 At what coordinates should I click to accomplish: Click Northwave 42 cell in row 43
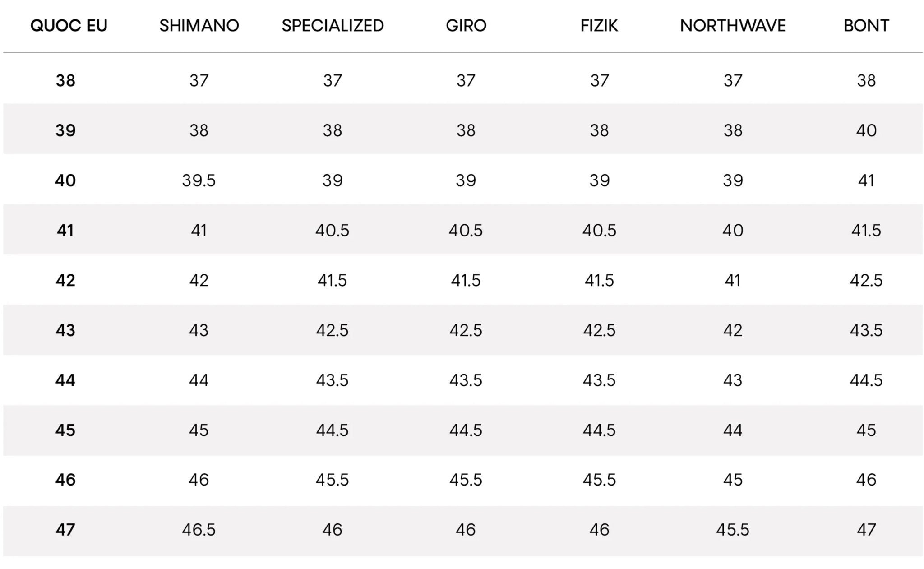[733, 331]
